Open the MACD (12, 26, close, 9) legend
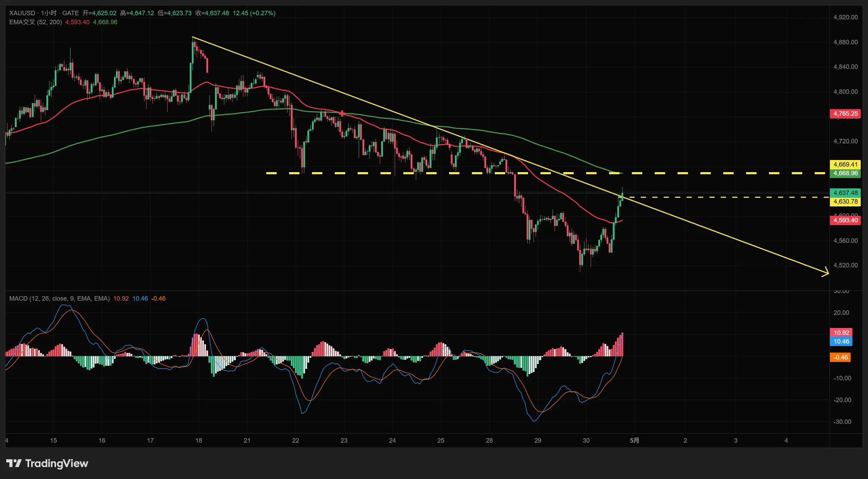This screenshot has width=868, height=479. [x=59, y=299]
